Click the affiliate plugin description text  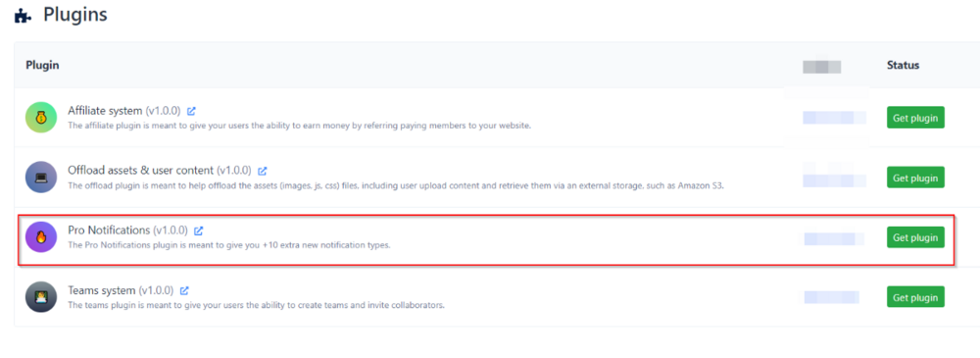[299, 126]
